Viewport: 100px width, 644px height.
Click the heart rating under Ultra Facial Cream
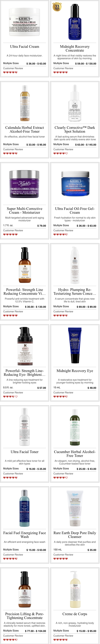pyautogui.click(x=10, y=72)
